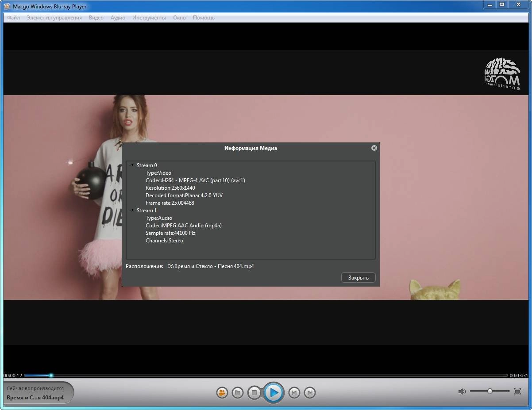Select the Codec:MPEG AAC Audio (mp4a) row
The image size is (532, 410).
[x=184, y=226]
